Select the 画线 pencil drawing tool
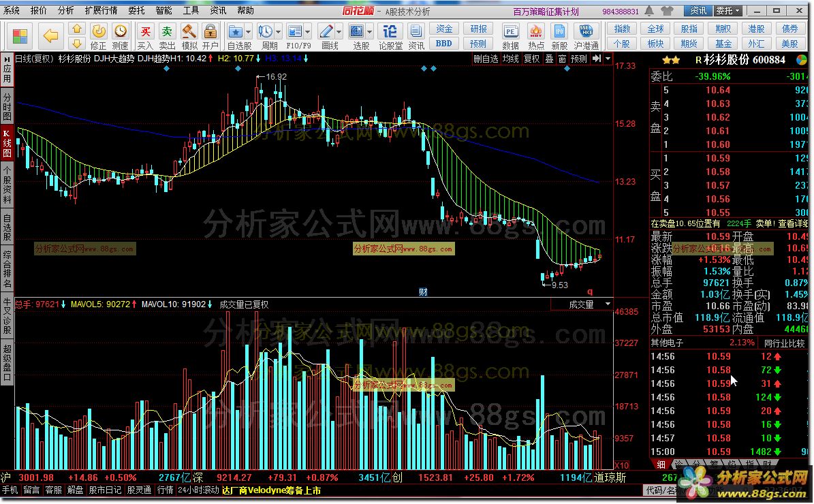 tap(326, 32)
